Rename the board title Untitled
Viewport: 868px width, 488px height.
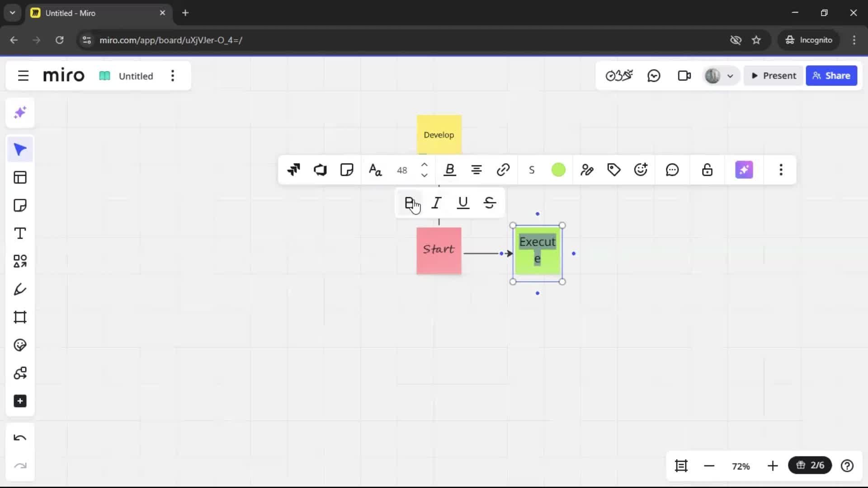click(x=136, y=76)
